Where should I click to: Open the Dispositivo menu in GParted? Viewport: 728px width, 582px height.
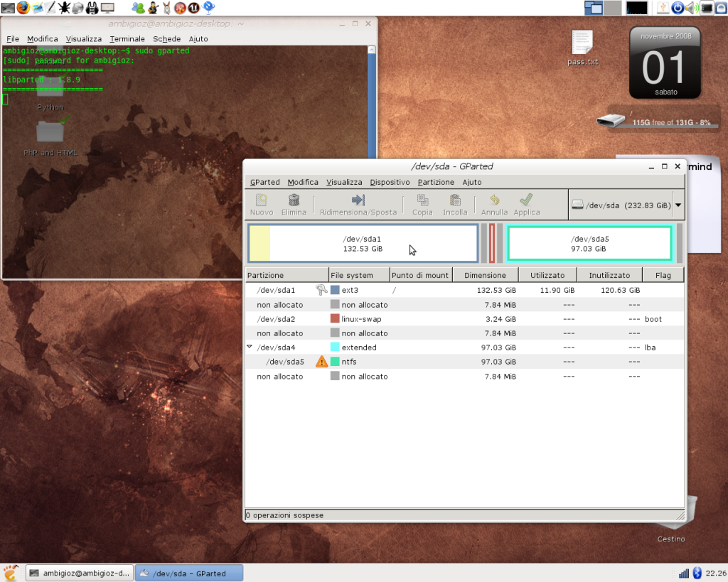[x=390, y=183]
